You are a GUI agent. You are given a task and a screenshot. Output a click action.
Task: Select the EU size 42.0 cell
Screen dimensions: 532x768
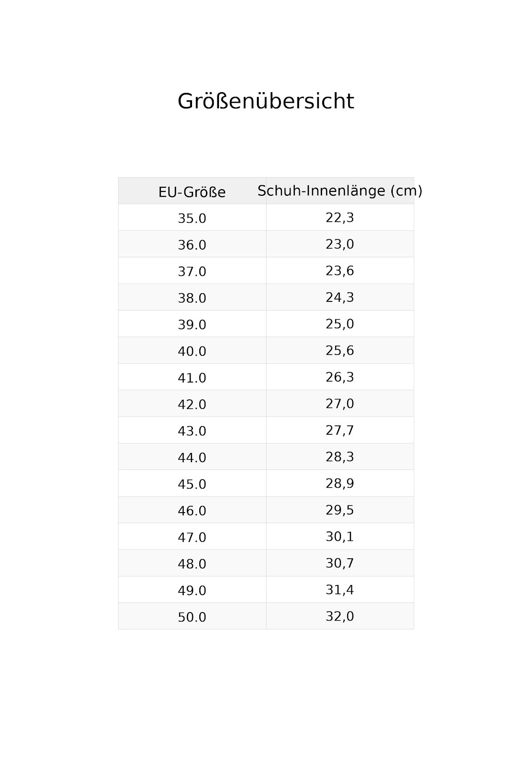[192, 404]
